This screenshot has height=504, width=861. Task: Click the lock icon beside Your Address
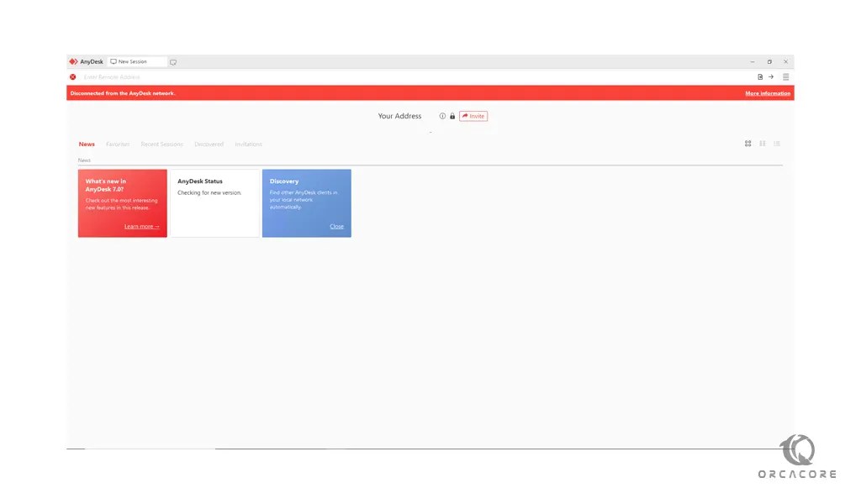coord(452,116)
